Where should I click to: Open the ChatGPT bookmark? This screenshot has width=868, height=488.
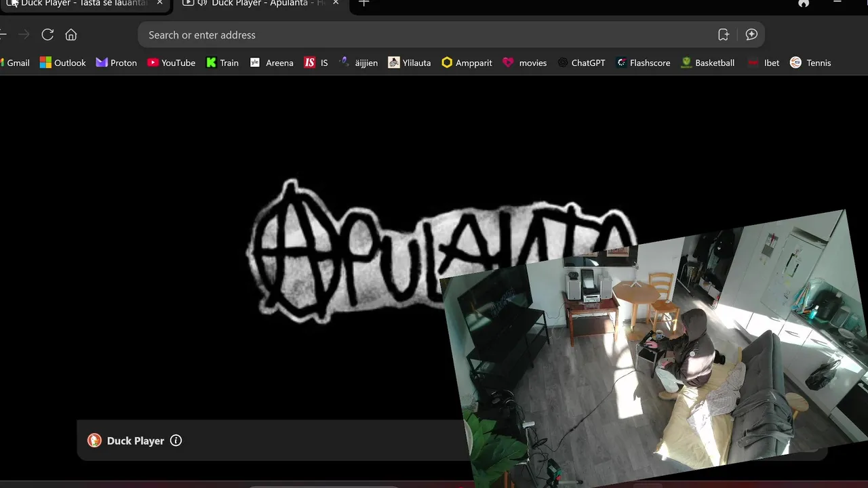582,62
